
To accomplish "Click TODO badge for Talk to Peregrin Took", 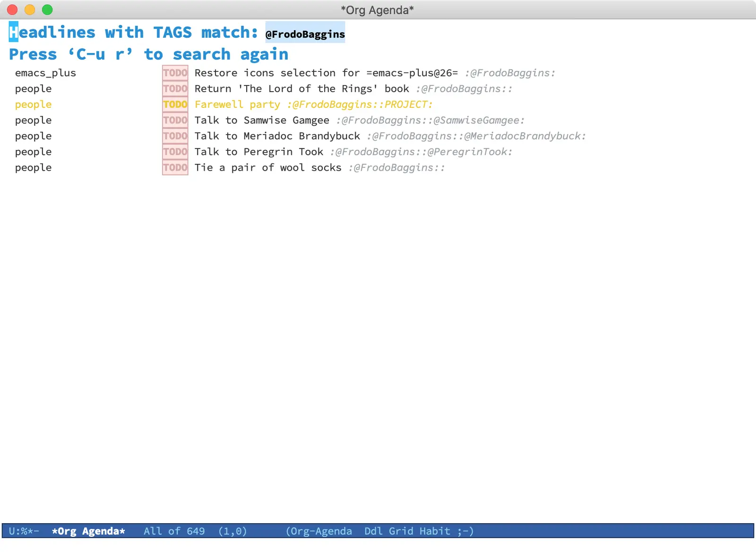I will click(175, 152).
